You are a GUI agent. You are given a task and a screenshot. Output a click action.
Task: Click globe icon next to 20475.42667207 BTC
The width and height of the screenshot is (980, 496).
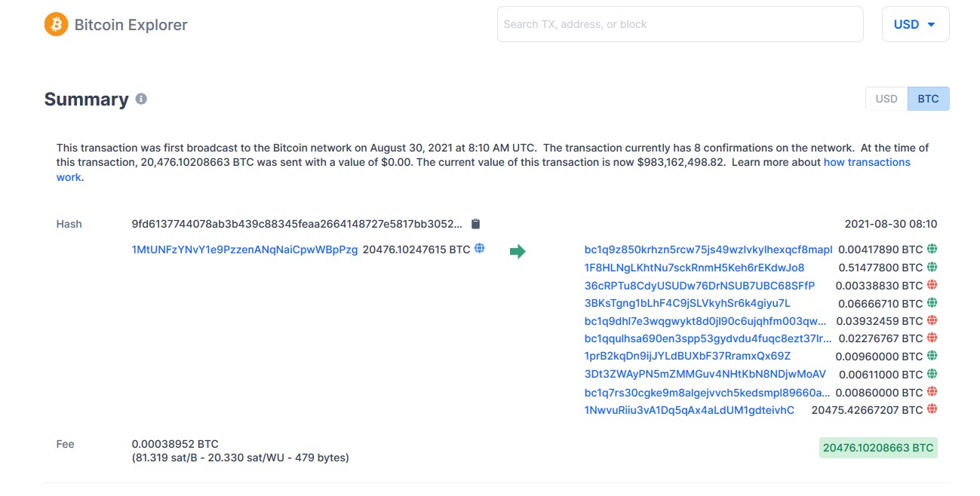pos(932,409)
